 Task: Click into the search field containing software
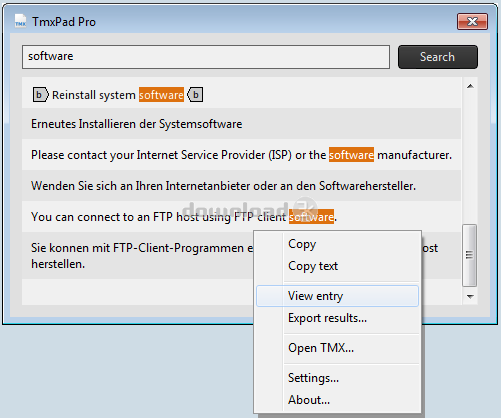click(x=206, y=57)
